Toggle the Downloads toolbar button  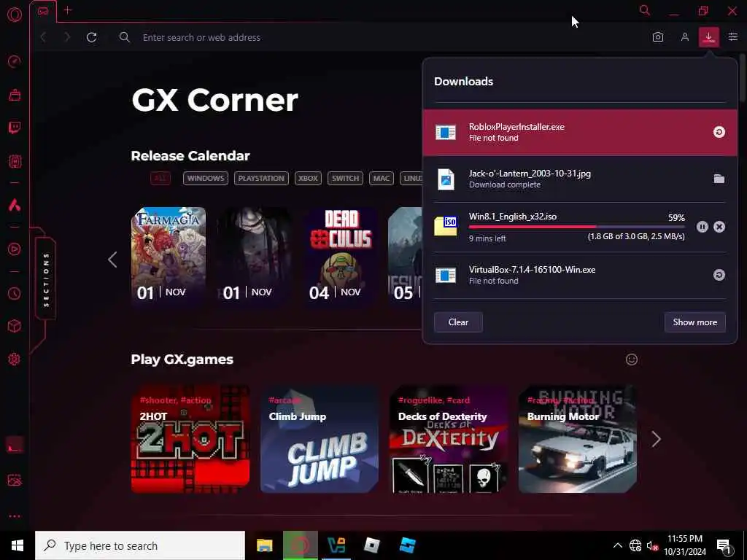click(x=709, y=37)
